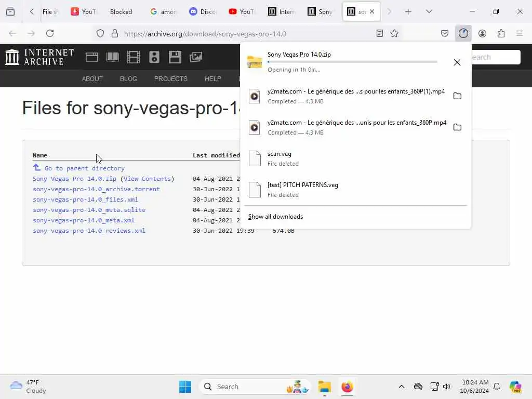532x399 pixels.
Task: Close the current son tab
Action: coord(372,11)
